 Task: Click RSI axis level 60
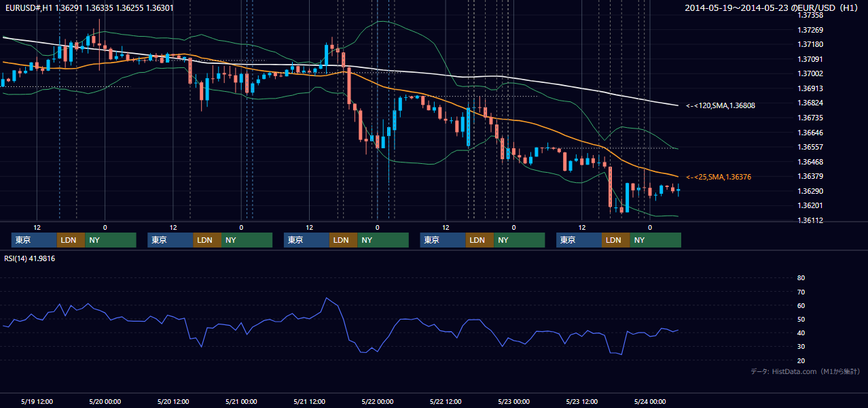(x=801, y=305)
